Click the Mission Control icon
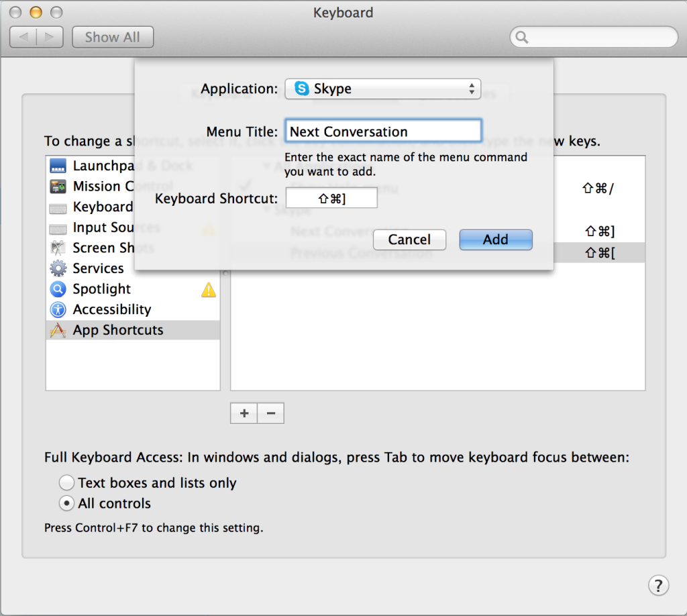The image size is (687, 616). pyautogui.click(x=57, y=186)
